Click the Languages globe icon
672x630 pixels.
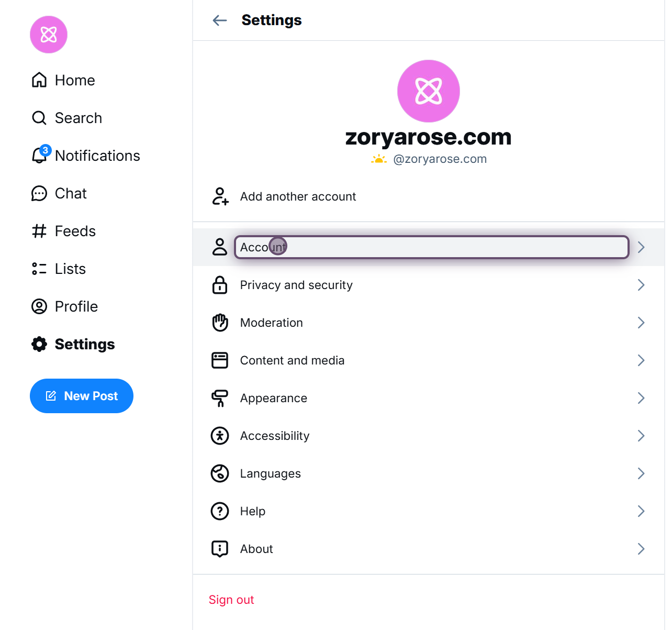tap(220, 473)
